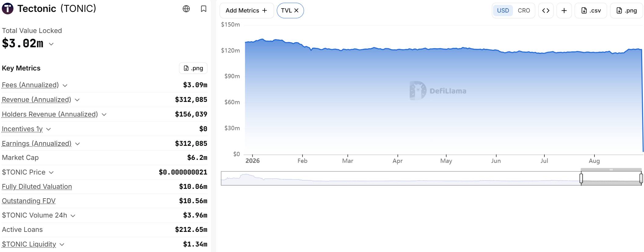Download the chart as .png
Screen dimensions: 644x252
(627, 10)
